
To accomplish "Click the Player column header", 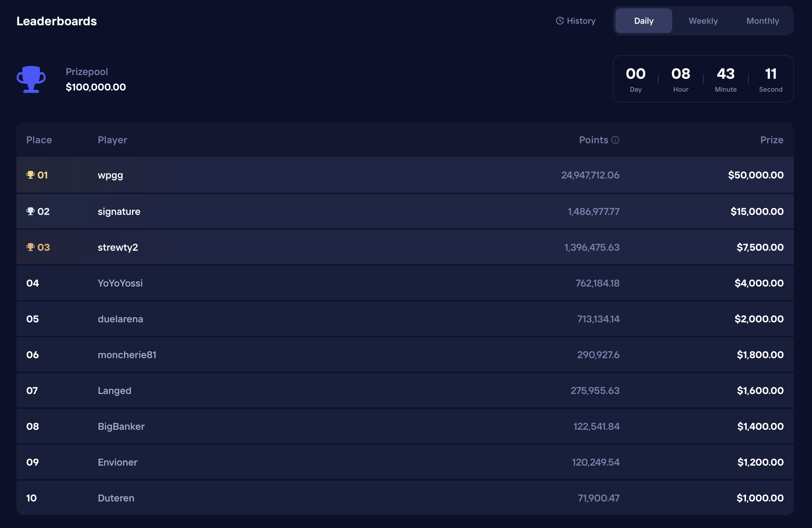I will 112,140.
